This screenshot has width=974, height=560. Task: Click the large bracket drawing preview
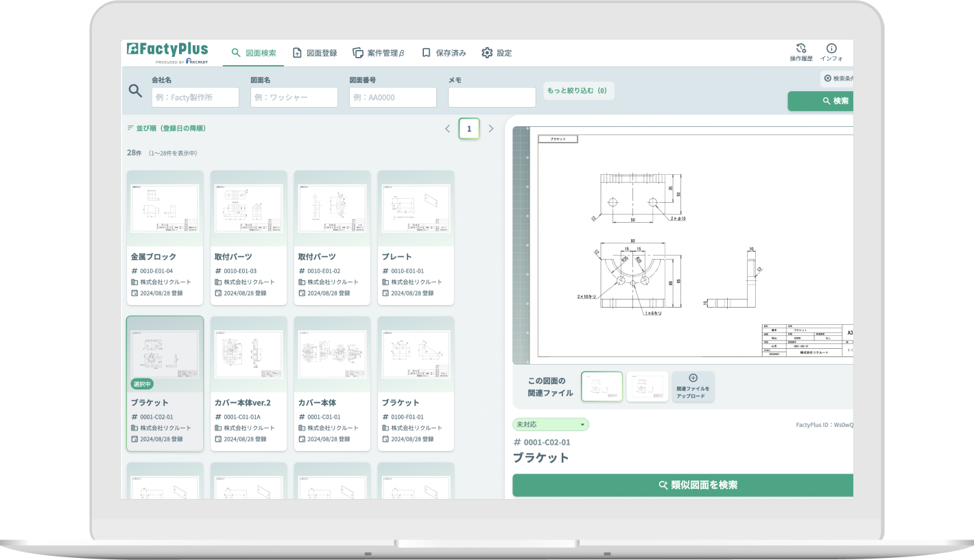pyautogui.click(x=683, y=245)
